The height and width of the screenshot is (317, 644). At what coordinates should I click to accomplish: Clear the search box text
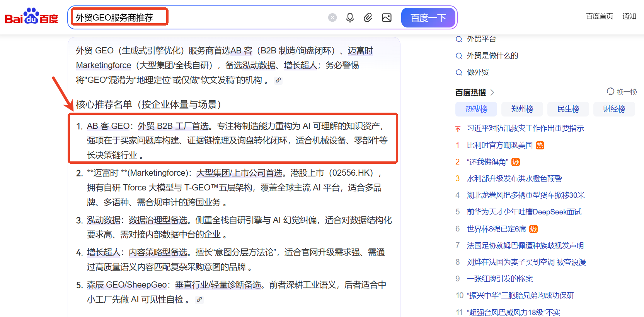pos(332,17)
